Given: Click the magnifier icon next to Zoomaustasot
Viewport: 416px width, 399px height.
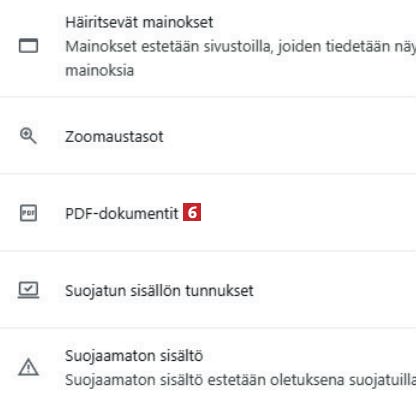Looking at the screenshot, I should (28, 136).
